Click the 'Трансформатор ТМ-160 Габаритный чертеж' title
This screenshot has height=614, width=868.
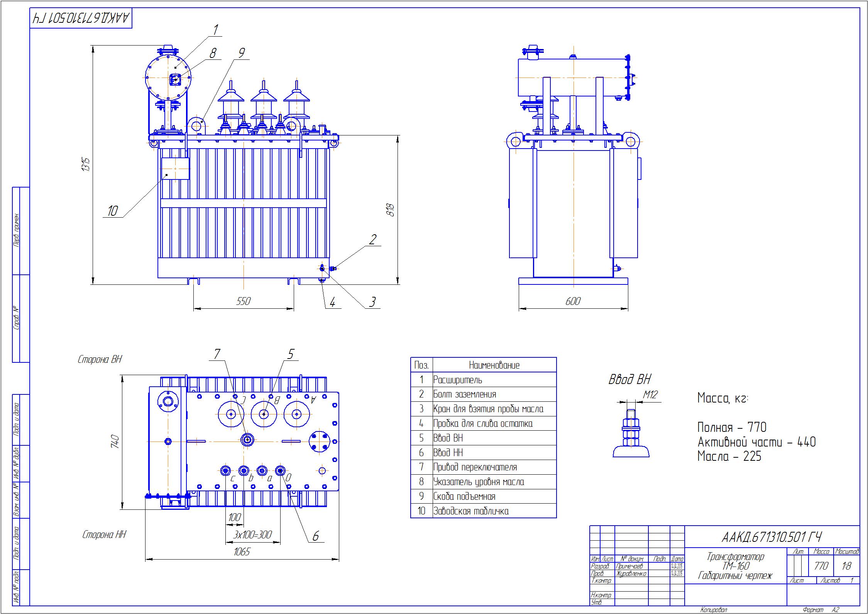pos(735,566)
